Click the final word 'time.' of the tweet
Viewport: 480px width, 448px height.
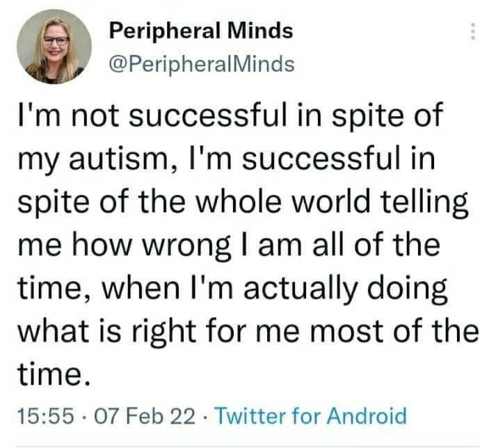coord(54,374)
